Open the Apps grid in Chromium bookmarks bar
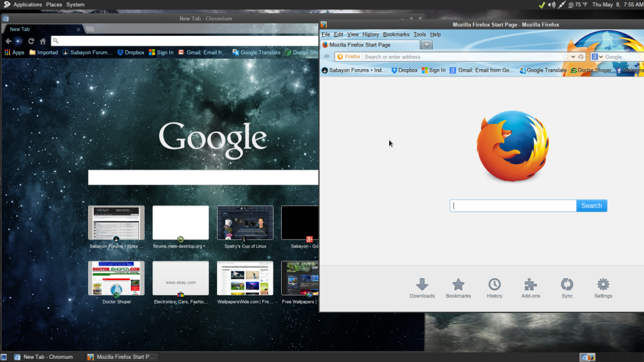Viewport: 644px width, 362px height. click(x=14, y=53)
